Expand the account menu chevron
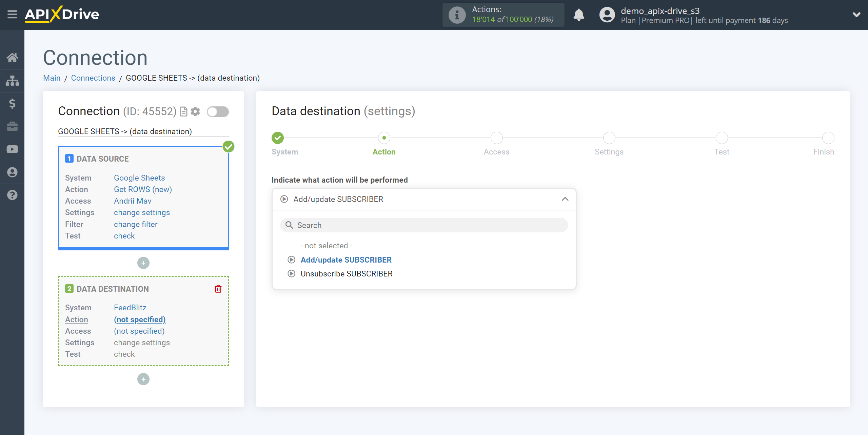This screenshot has height=435, width=868. click(x=856, y=15)
